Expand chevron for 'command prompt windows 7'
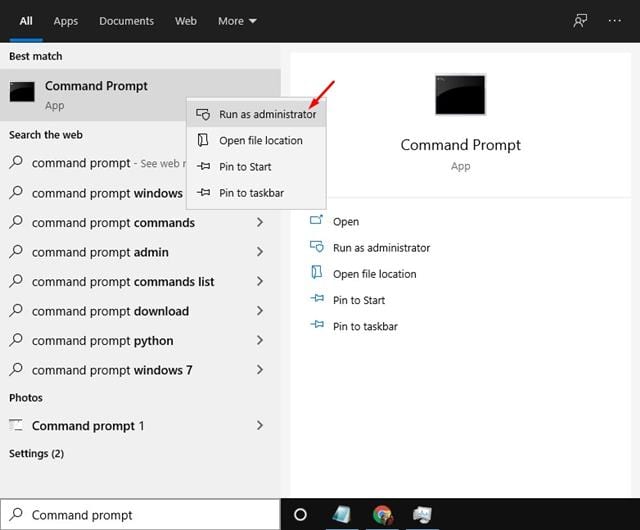This screenshot has height=530, width=640. (x=260, y=370)
